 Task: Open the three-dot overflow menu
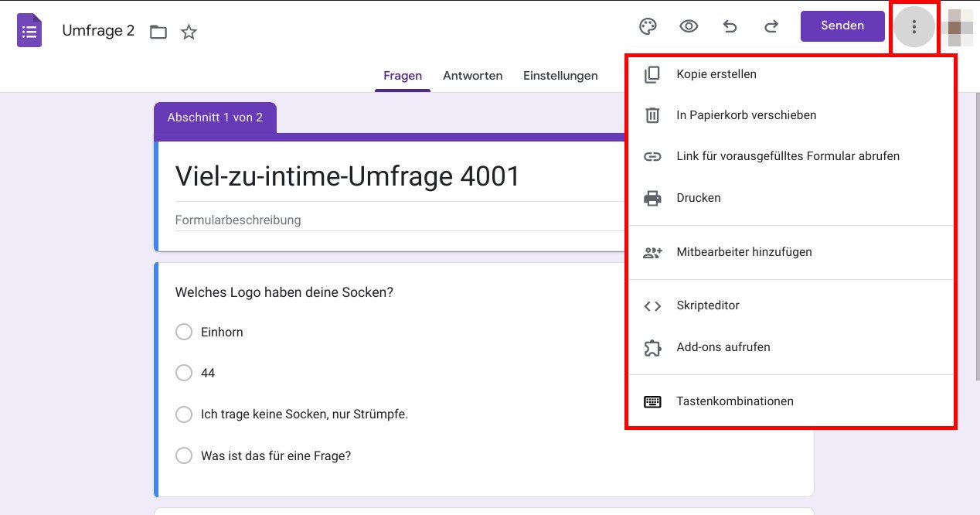coord(914,26)
